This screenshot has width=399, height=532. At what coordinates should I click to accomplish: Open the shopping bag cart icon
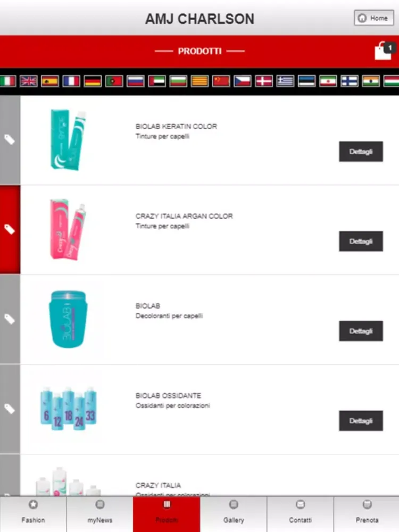coord(385,51)
